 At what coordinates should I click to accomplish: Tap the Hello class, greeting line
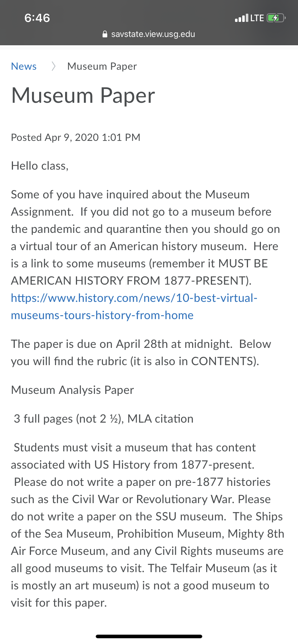[40, 166]
